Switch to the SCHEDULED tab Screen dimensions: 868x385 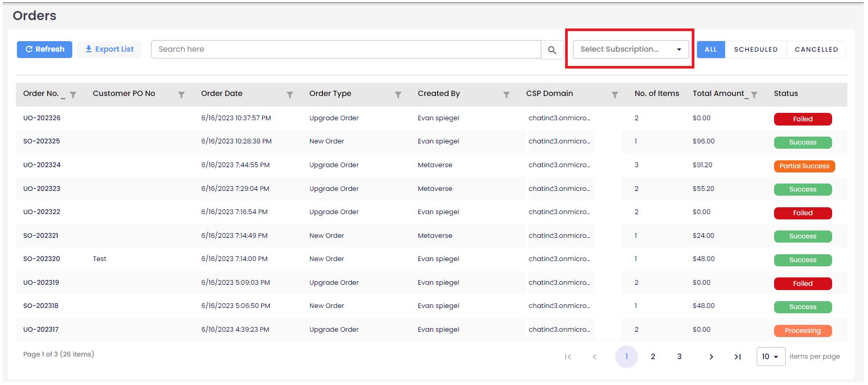(x=756, y=50)
